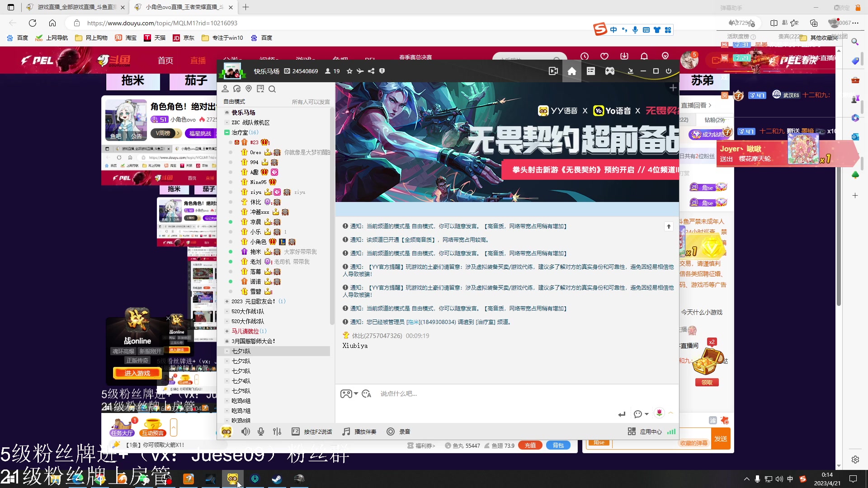Open the Application Center (应用中心)
Viewport: 868px width, 488px height.
pos(645,432)
